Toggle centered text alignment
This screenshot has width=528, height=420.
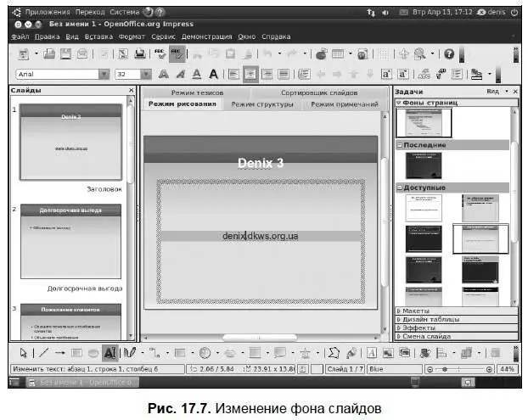click(250, 74)
